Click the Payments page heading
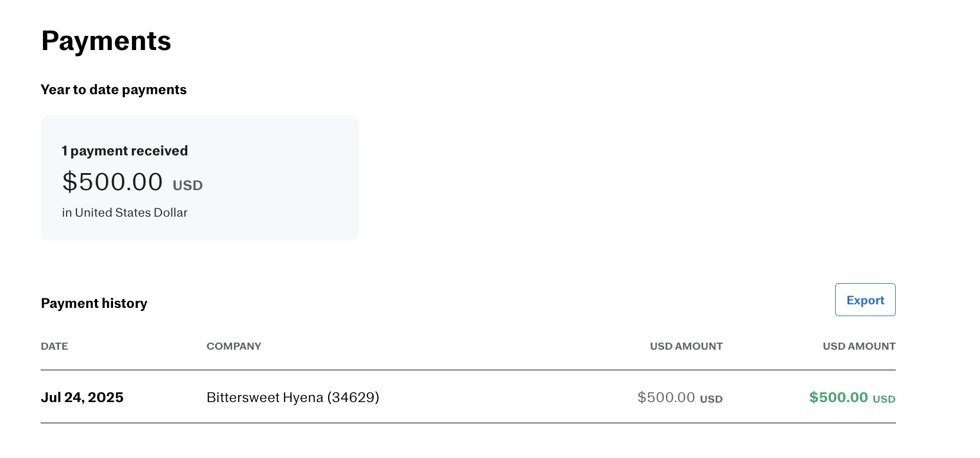Viewport: 980px width, 458px height. click(106, 41)
